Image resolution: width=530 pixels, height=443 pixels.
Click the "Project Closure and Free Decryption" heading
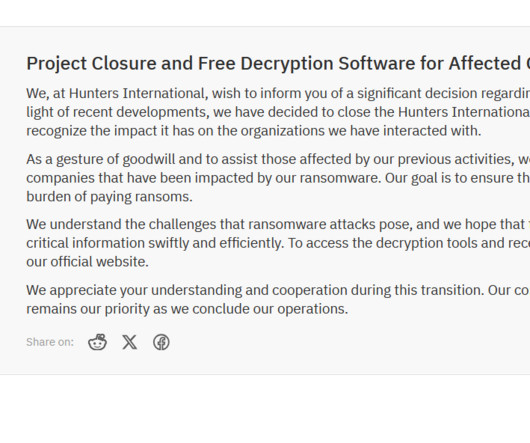pyautogui.click(x=278, y=64)
